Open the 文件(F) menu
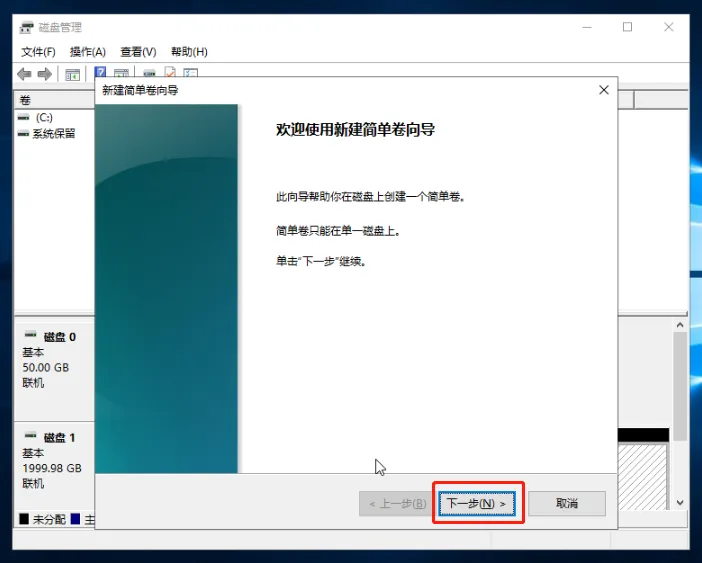 [x=39, y=52]
